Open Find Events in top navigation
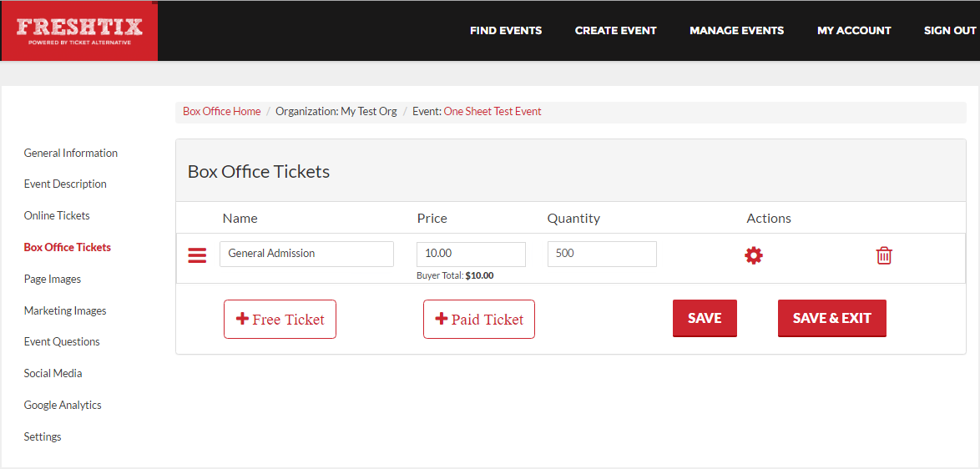 click(x=506, y=31)
